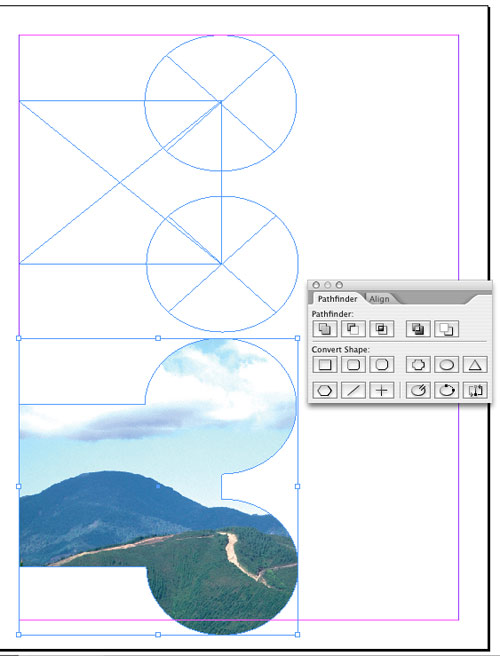The width and height of the screenshot is (500, 656).
Task: Convert shape to orthogonal line
Action: pos(382,390)
